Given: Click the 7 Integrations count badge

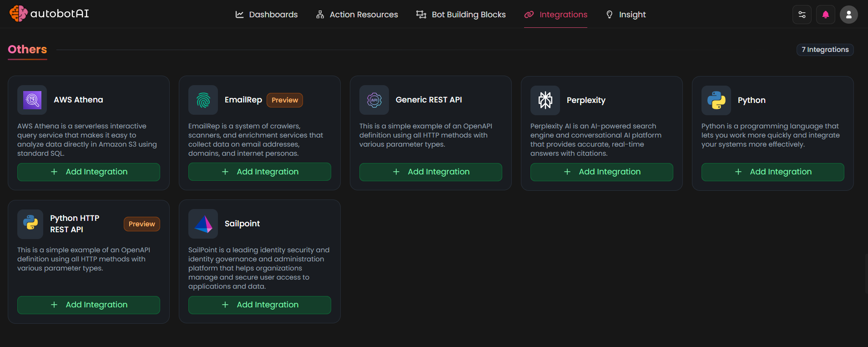Looking at the screenshot, I should click(x=825, y=50).
